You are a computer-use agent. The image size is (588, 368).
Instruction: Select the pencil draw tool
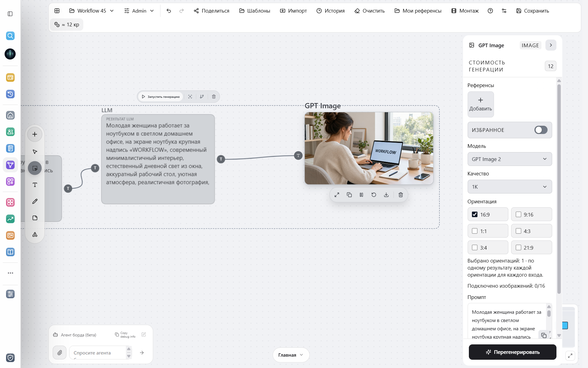[x=35, y=201]
